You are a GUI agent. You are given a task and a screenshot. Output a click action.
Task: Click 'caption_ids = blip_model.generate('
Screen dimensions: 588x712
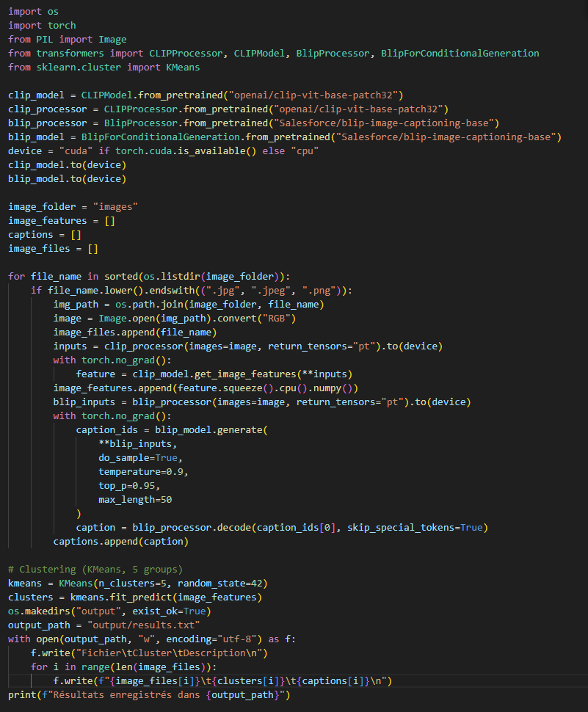172,430
